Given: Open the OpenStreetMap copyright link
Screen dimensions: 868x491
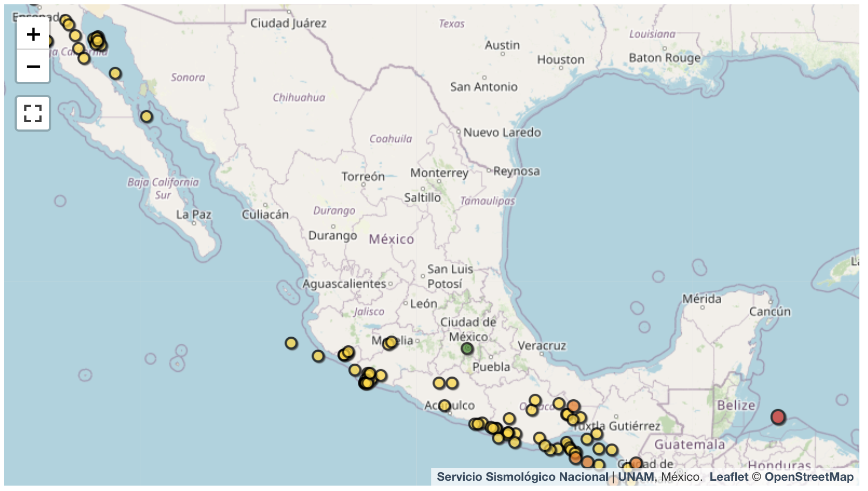Looking at the screenshot, I should pos(809,477).
